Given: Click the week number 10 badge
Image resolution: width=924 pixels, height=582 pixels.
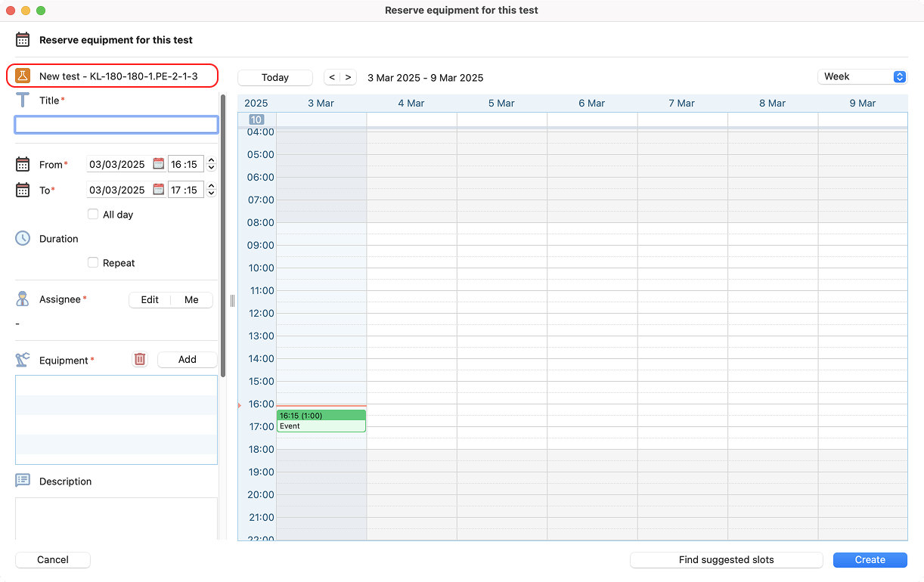Looking at the screenshot, I should click(x=256, y=119).
